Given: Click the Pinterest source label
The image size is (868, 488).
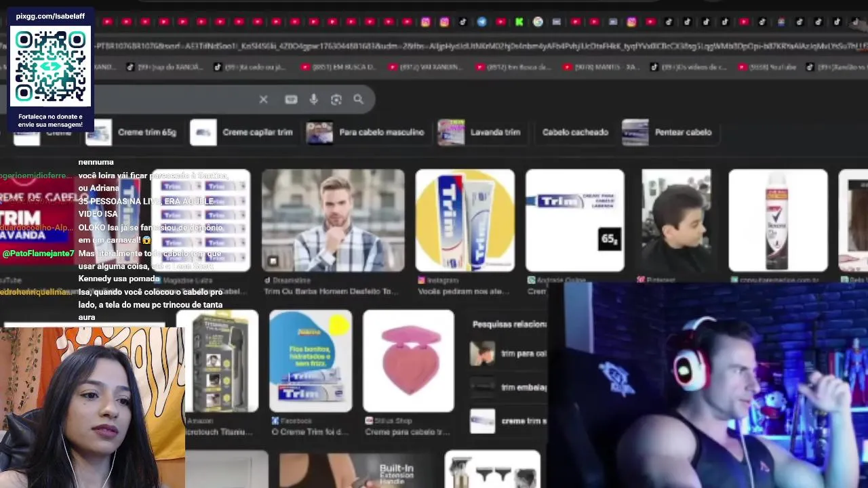Looking at the screenshot, I should (x=656, y=280).
